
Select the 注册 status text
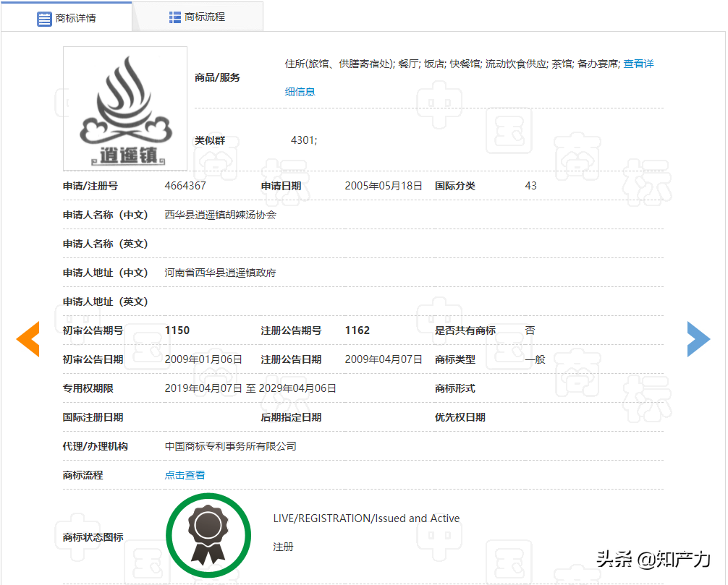(283, 547)
